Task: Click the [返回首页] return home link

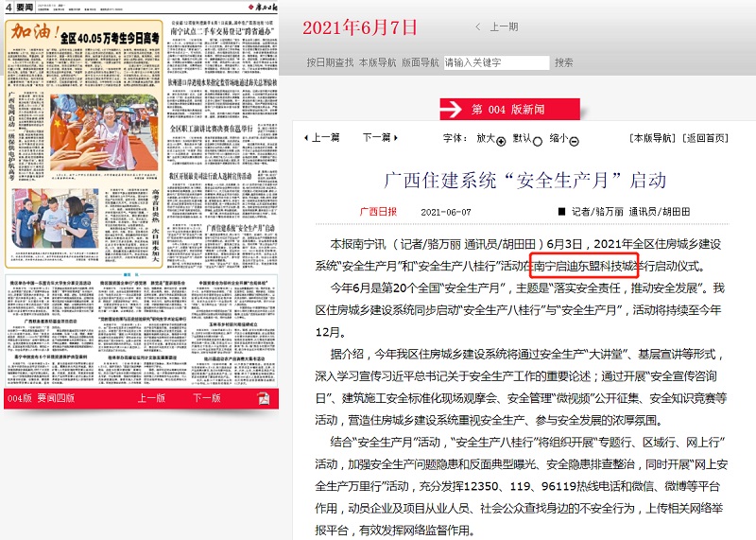Action: coord(708,137)
